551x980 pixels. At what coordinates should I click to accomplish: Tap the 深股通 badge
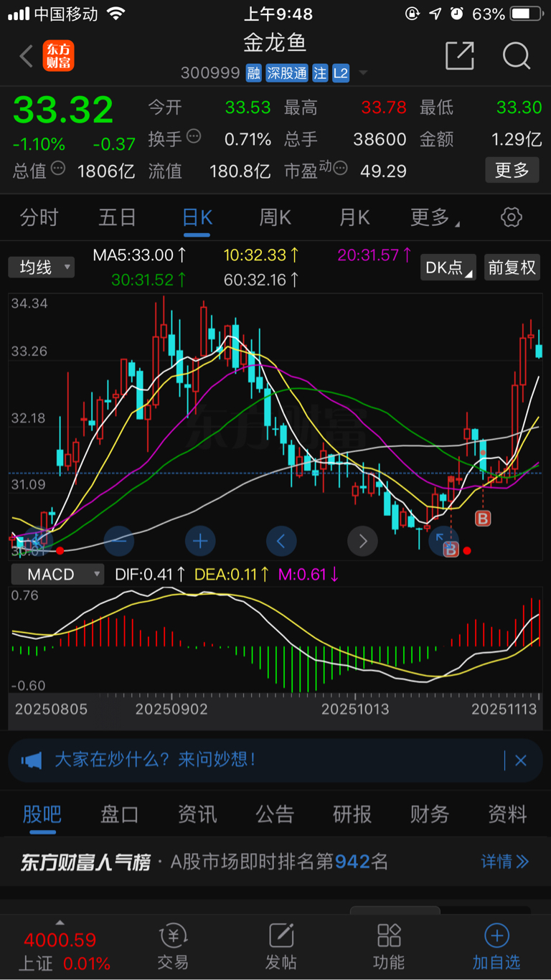point(287,73)
